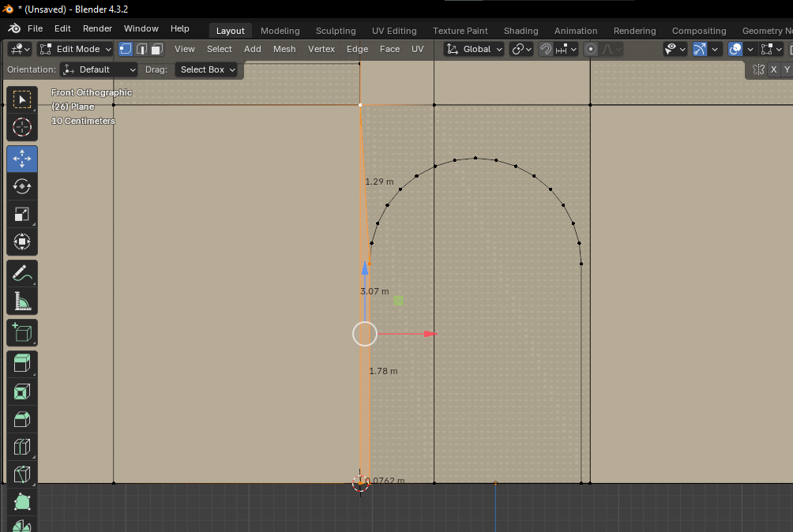Select the Scale tool
793x532 pixels.
tap(22, 214)
